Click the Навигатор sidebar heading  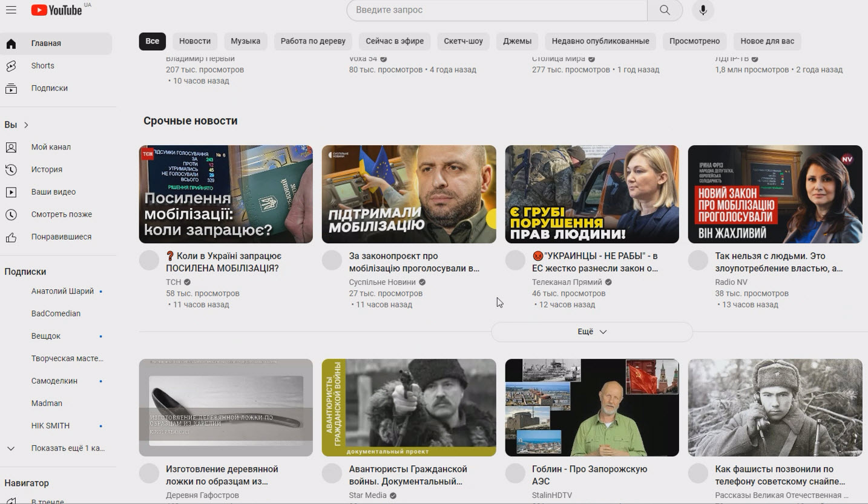pyautogui.click(x=27, y=483)
